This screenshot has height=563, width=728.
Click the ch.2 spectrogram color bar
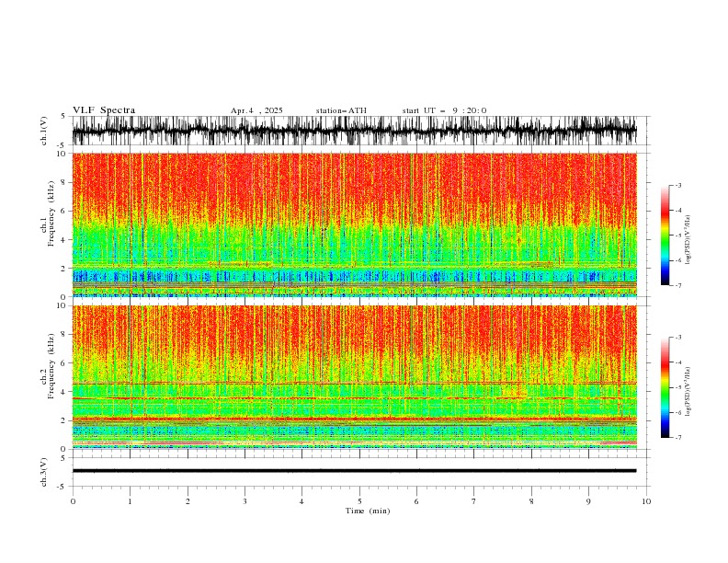point(665,387)
